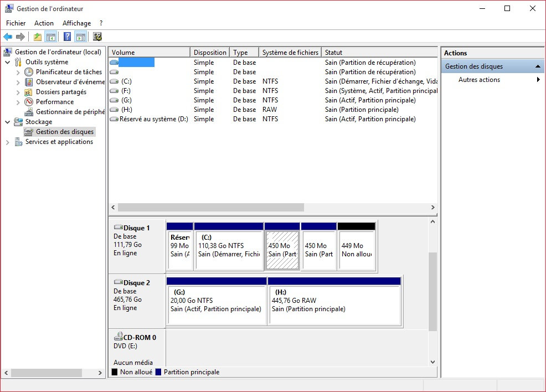Select the Disque 2 drive icon
Viewport: 546px width, 392px height.
pyautogui.click(x=118, y=283)
